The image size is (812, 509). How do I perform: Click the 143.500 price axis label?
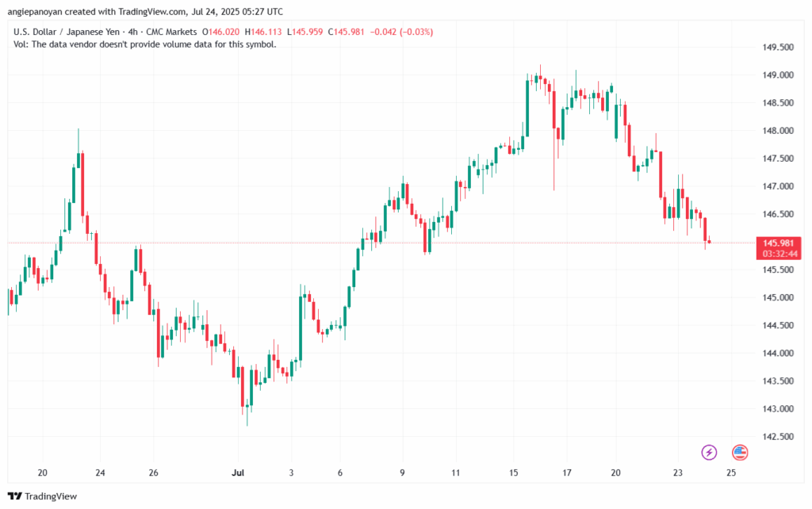pos(778,381)
